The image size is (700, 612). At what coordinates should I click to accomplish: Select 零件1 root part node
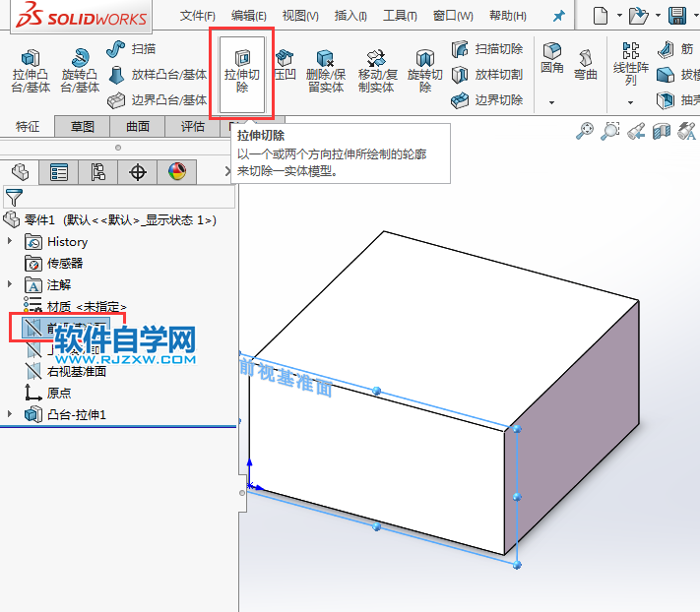(110, 220)
